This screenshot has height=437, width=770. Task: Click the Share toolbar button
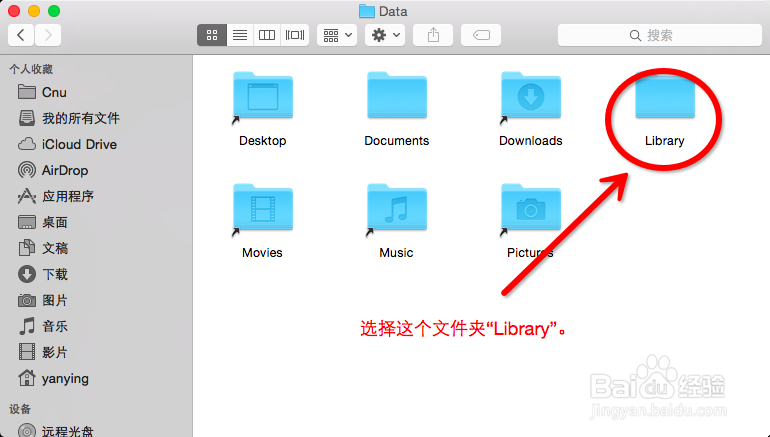tap(433, 35)
